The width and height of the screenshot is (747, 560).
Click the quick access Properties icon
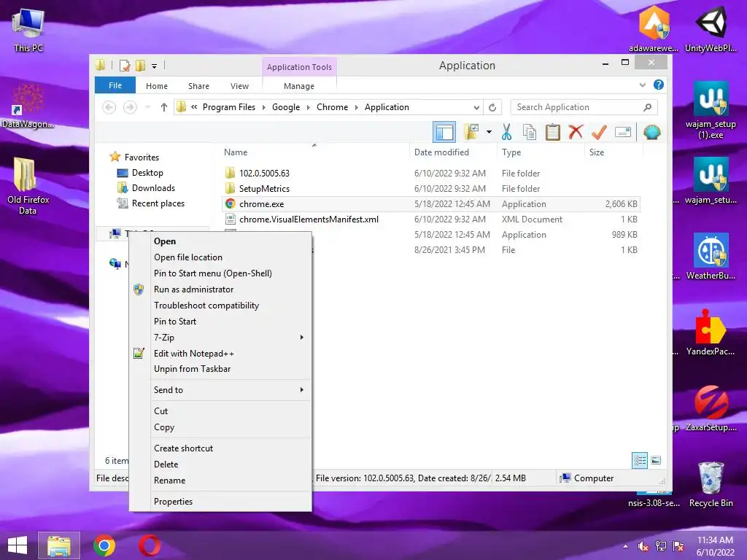125,66
